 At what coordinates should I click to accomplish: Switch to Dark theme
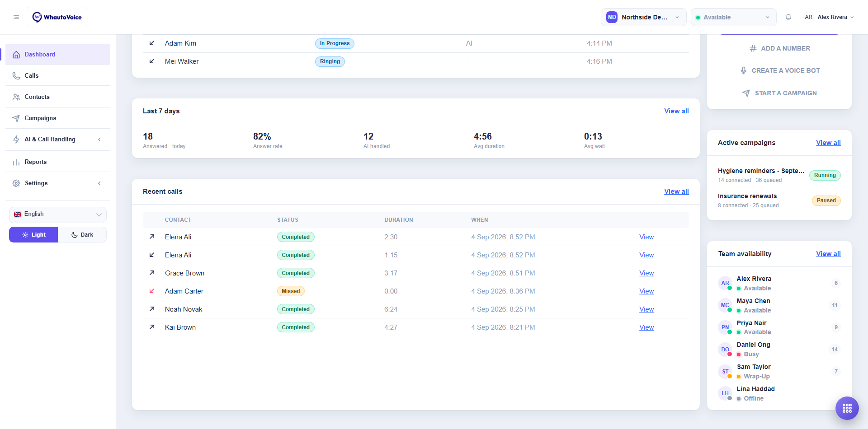click(x=82, y=235)
